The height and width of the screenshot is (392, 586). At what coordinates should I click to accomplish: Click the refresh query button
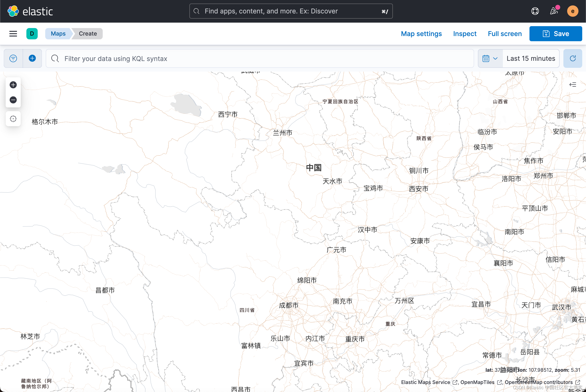(x=573, y=58)
